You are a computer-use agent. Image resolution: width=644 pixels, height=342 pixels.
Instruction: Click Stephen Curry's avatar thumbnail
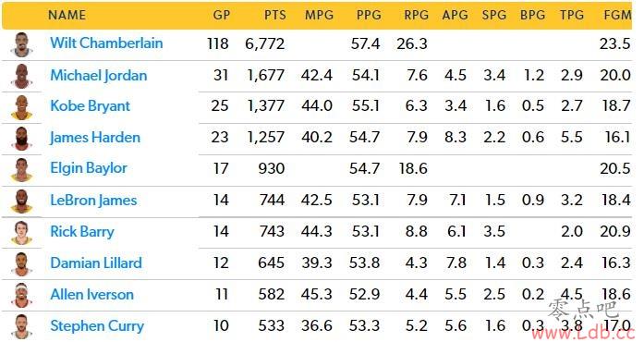(22, 327)
